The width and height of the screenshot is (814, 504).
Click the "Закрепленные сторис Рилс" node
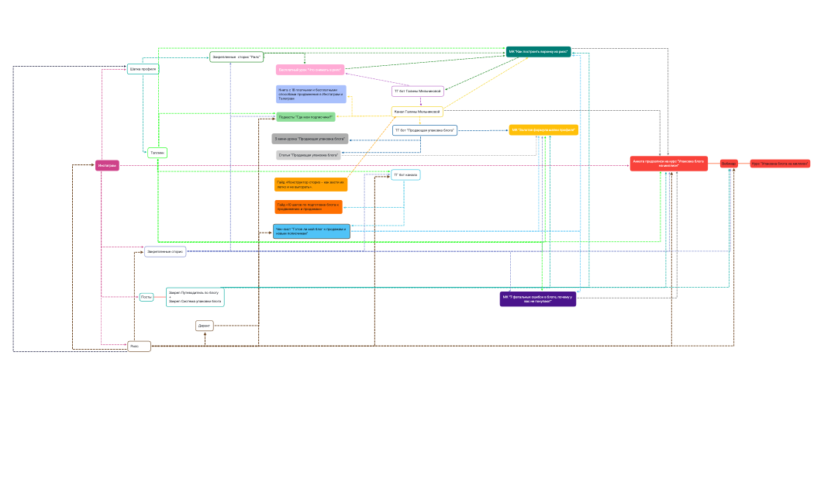point(236,57)
